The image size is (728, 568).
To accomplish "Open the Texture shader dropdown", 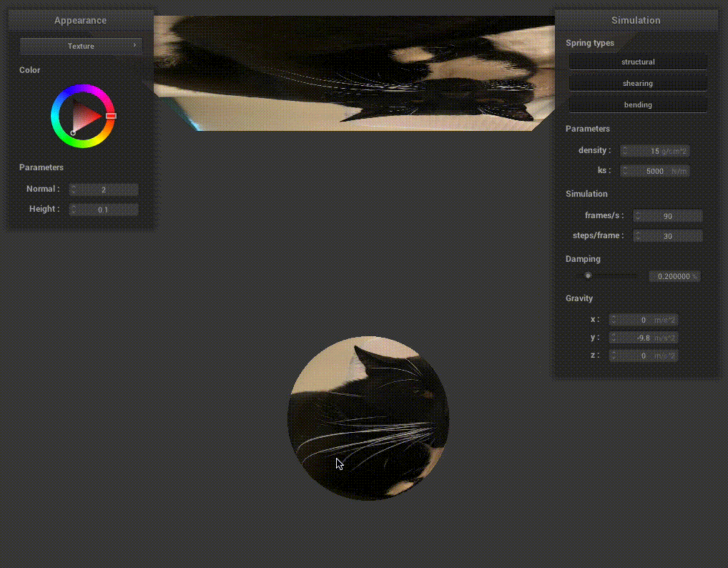I will [x=81, y=46].
